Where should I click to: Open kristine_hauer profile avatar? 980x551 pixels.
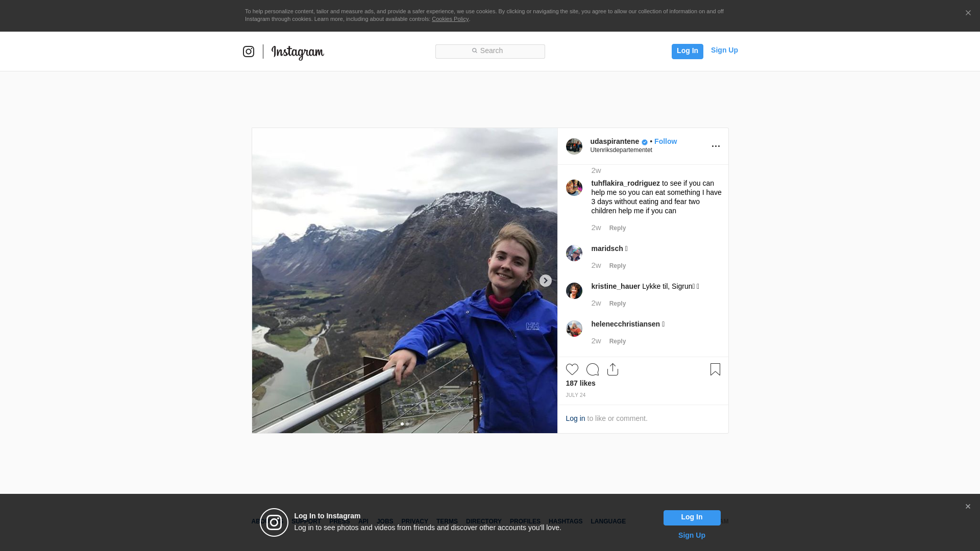[x=574, y=291]
